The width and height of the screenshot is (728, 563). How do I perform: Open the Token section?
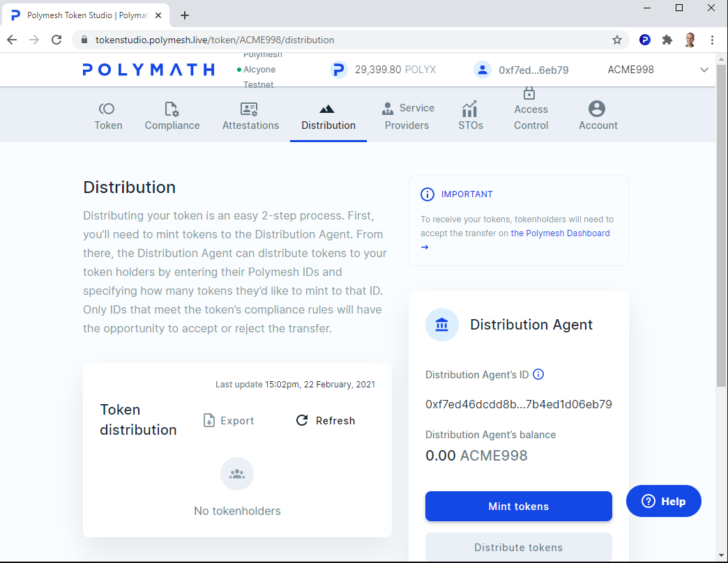click(108, 116)
